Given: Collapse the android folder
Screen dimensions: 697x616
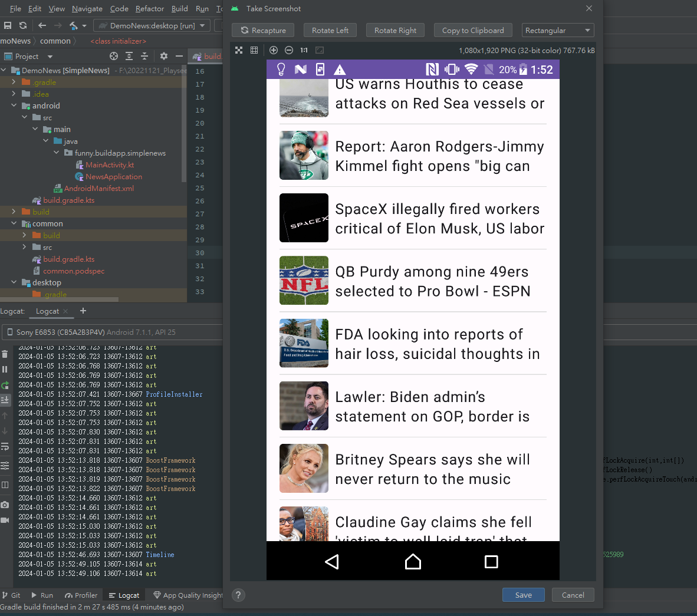Looking at the screenshot, I should [14, 106].
